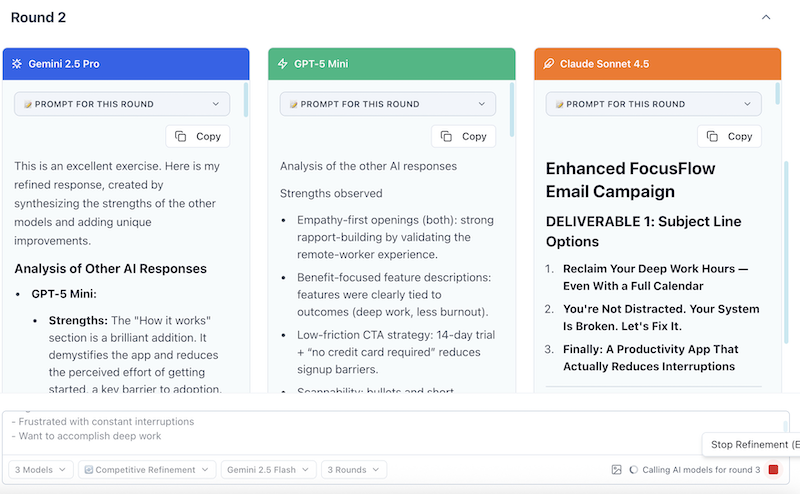This screenshot has height=494, width=800.
Task: Click the GPT-5 Mini lightning bolt icon
Action: pos(283,64)
